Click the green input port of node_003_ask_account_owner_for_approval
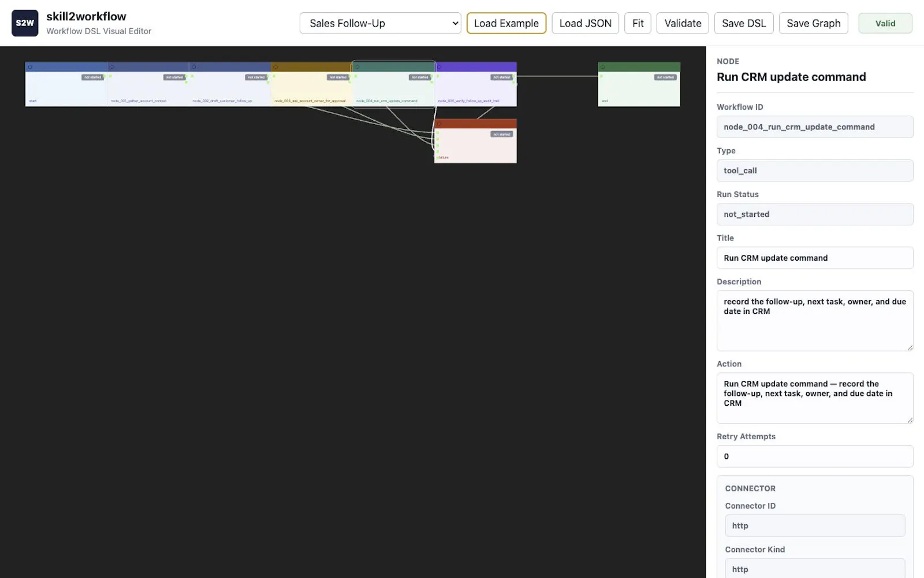Viewport: 924px width, 578px height. click(x=274, y=76)
